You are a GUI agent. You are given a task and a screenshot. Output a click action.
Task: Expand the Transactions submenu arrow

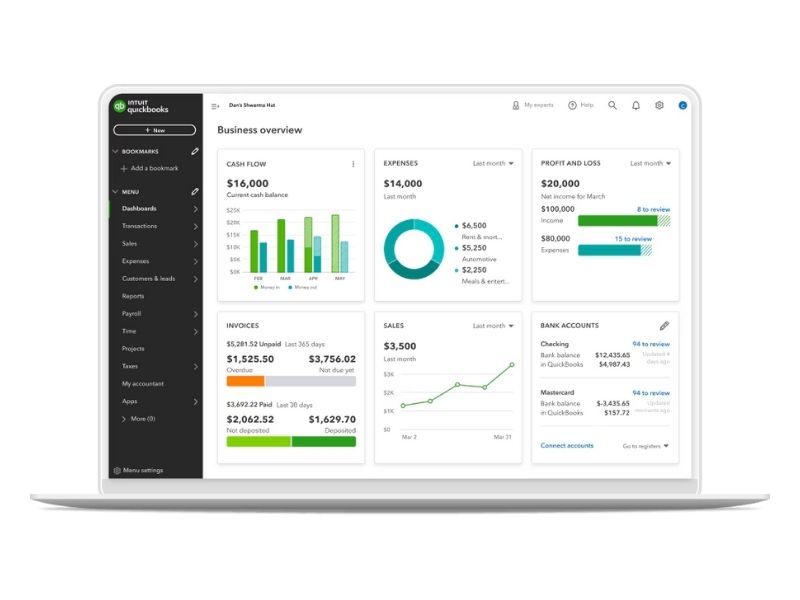195,226
